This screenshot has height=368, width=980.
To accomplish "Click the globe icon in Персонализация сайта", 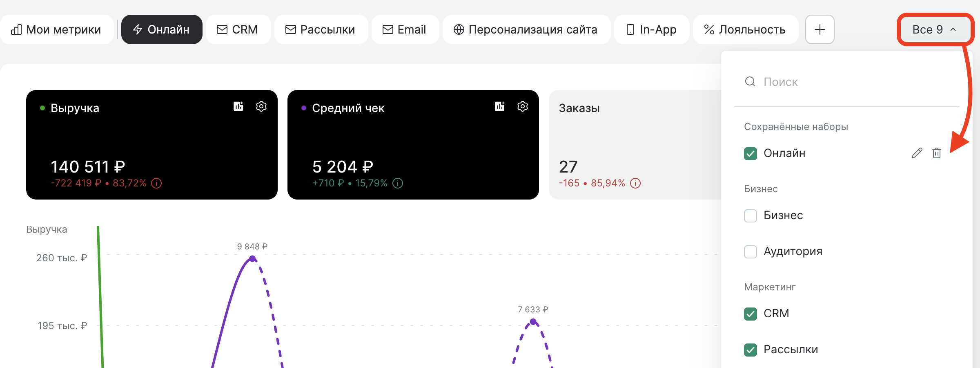I will (x=459, y=29).
